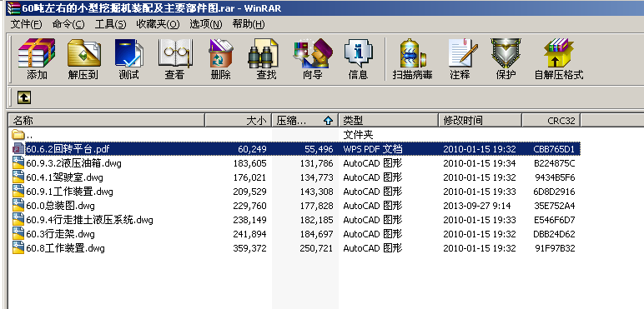The image size is (644, 309).
Task: Click the DWG icon of 60.9.1工作装置.dwg
Action: pyautogui.click(x=18, y=191)
